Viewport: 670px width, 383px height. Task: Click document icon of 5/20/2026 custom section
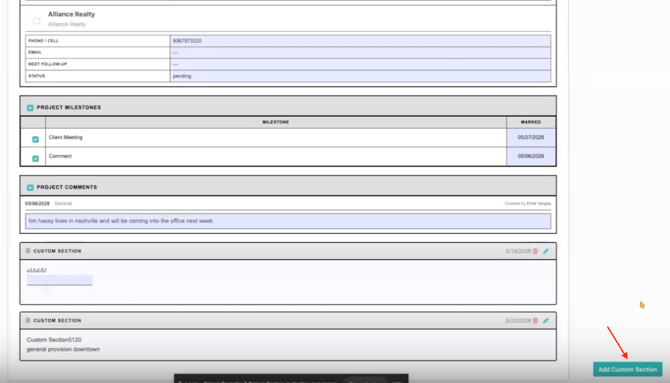click(x=28, y=320)
